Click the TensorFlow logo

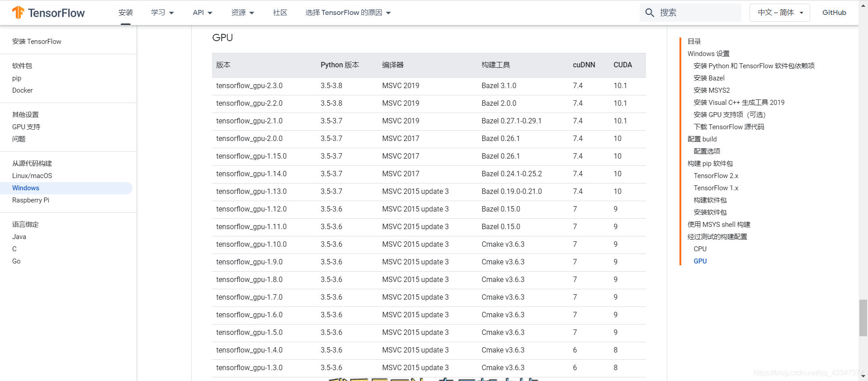pos(48,13)
